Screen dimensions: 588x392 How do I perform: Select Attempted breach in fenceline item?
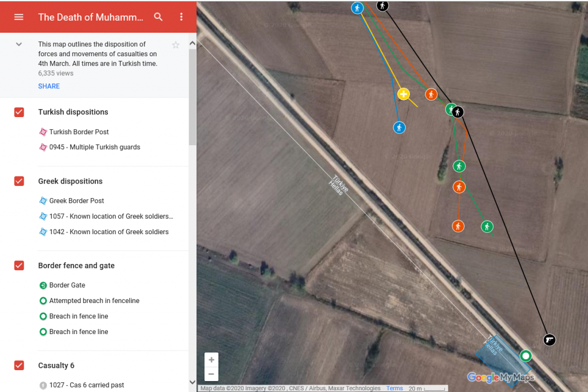click(x=94, y=300)
